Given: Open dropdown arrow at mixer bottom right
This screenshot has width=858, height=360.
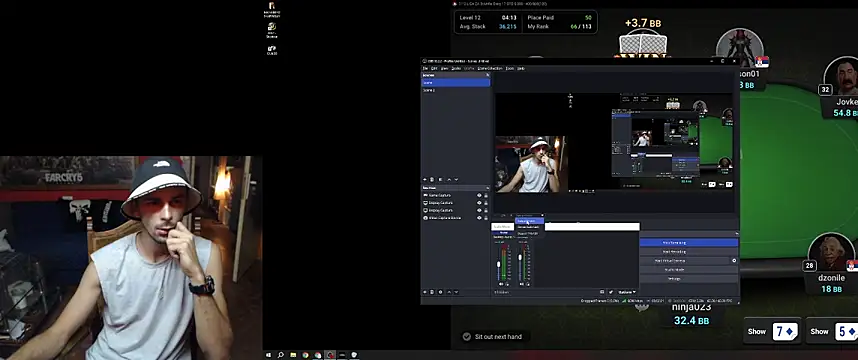Looking at the screenshot, I should [x=634, y=292].
